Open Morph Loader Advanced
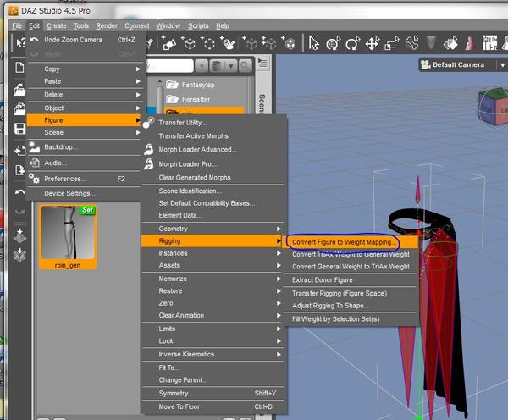This screenshot has height=420, width=508. 213,149
